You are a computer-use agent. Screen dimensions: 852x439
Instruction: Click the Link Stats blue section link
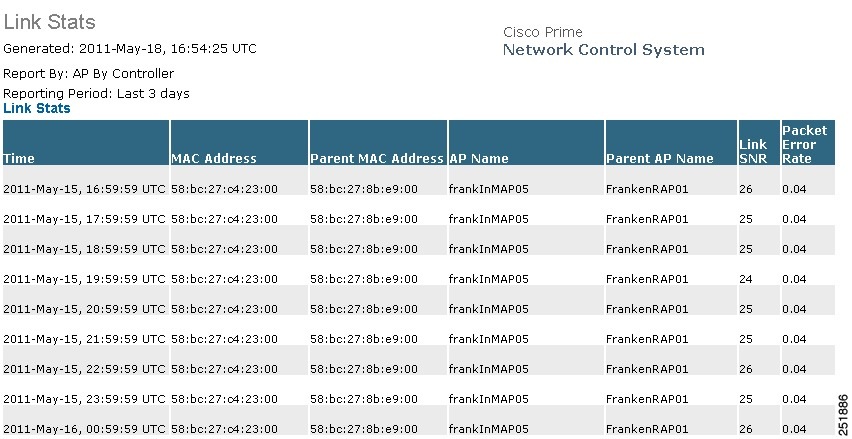click(36, 108)
